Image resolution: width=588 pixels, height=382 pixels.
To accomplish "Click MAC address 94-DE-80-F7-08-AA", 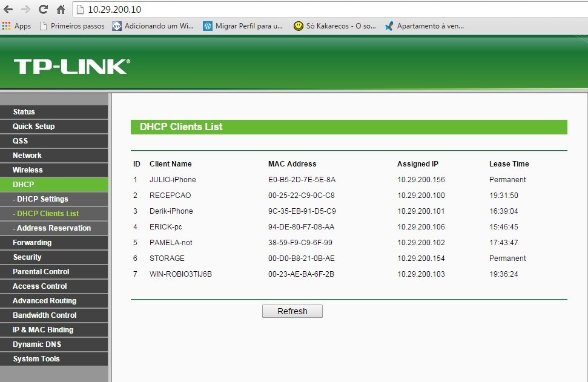I will click(301, 227).
